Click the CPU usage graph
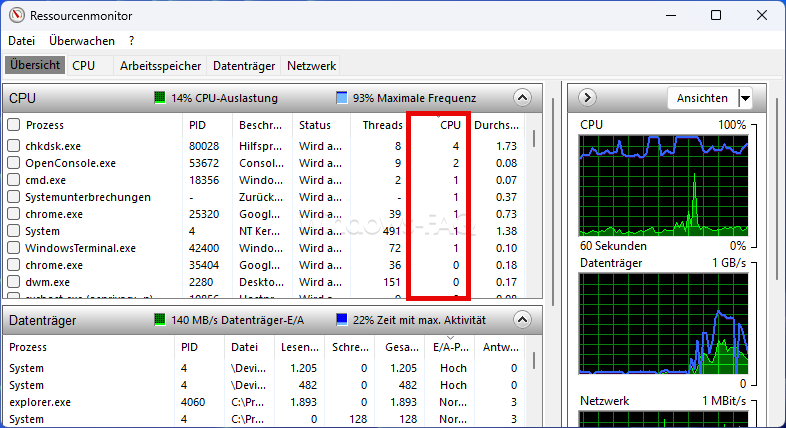Viewport: 786px width, 428px height. click(664, 185)
